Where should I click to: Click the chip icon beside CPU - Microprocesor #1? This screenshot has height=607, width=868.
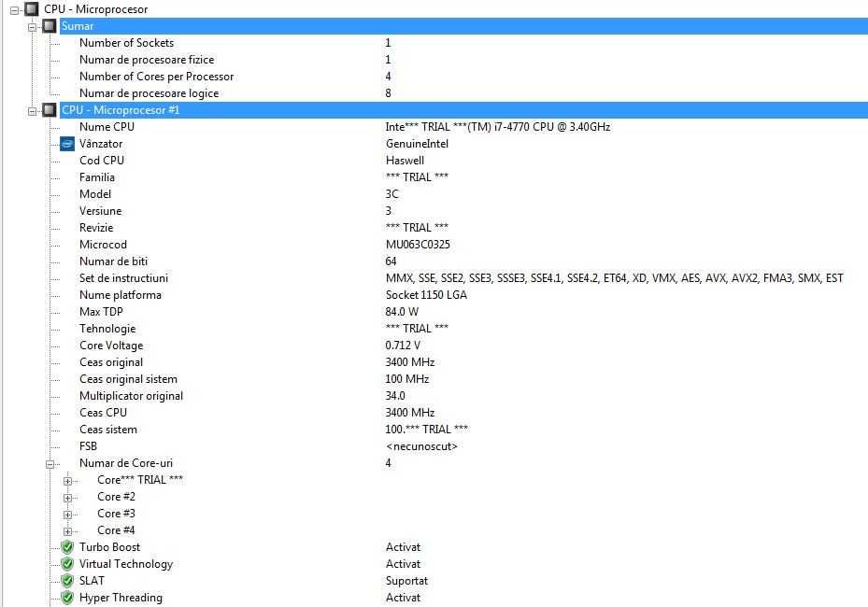pyautogui.click(x=50, y=109)
